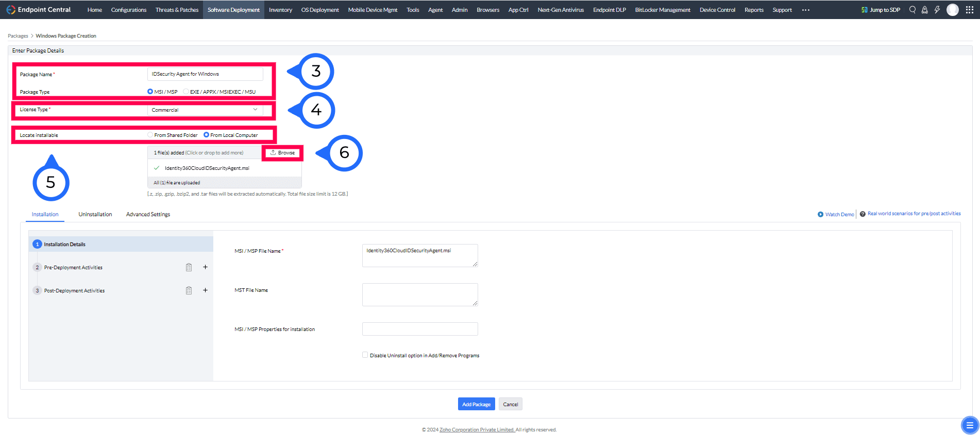Click the lightning bolt quick actions icon
Image resolution: width=980 pixels, height=435 pixels.
click(x=937, y=10)
